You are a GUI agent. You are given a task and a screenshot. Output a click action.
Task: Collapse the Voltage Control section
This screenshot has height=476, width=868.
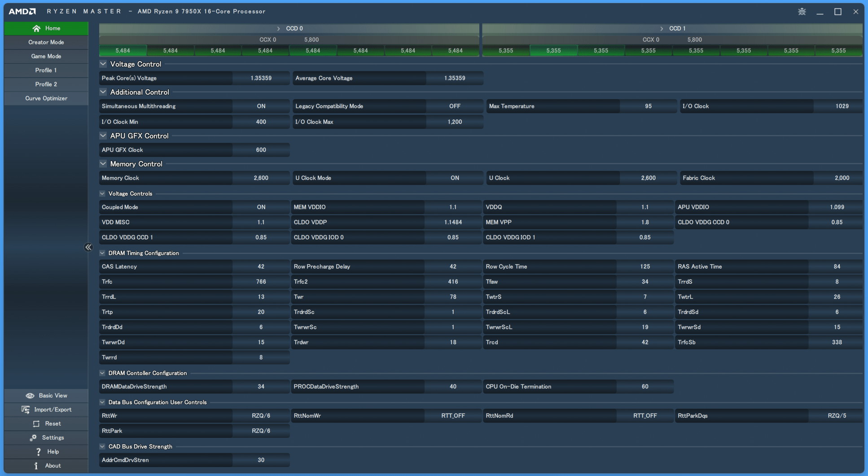coord(103,64)
